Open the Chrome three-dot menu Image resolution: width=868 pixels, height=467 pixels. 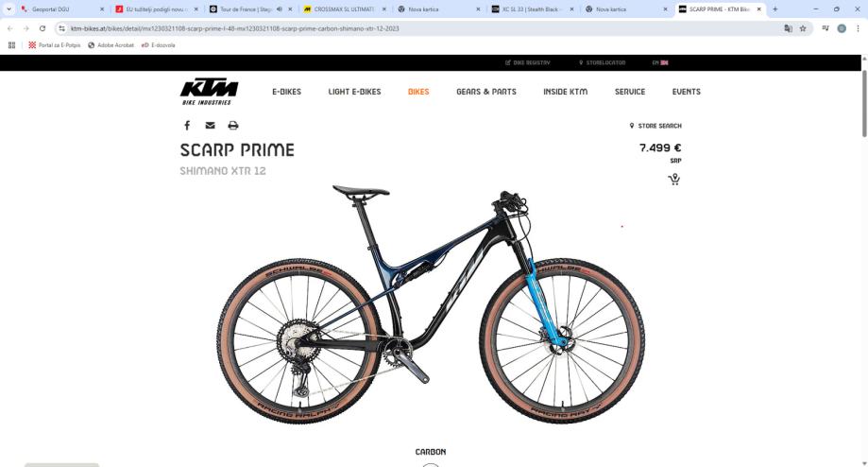click(858, 28)
